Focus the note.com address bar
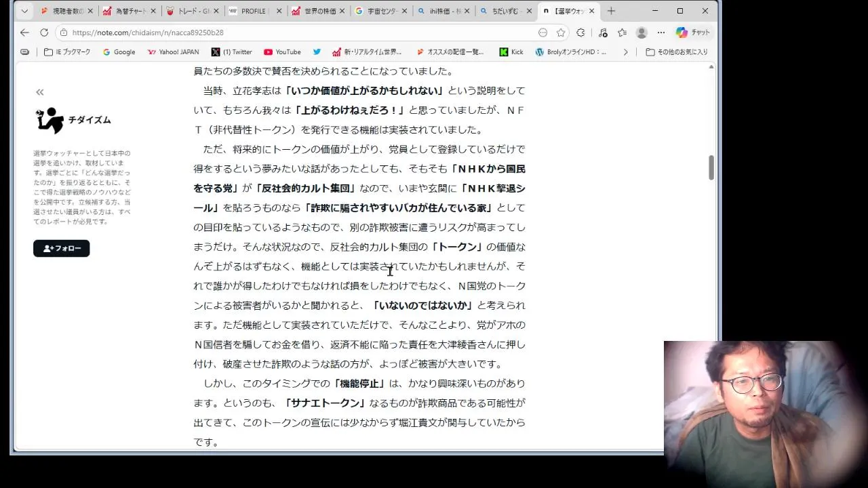This screenshot has height=488, width=868. click(x=298, y=33)
